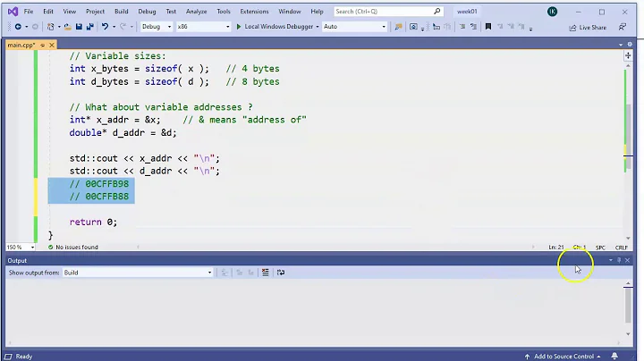
Task: Start Local Windows Debugger
Action: (x=275, y=27)
